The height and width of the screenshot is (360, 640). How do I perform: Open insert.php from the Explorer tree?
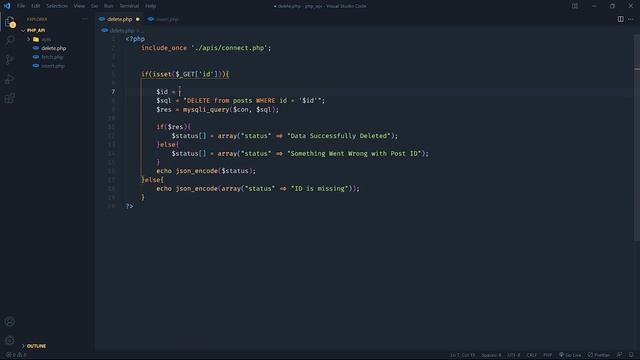53,66
